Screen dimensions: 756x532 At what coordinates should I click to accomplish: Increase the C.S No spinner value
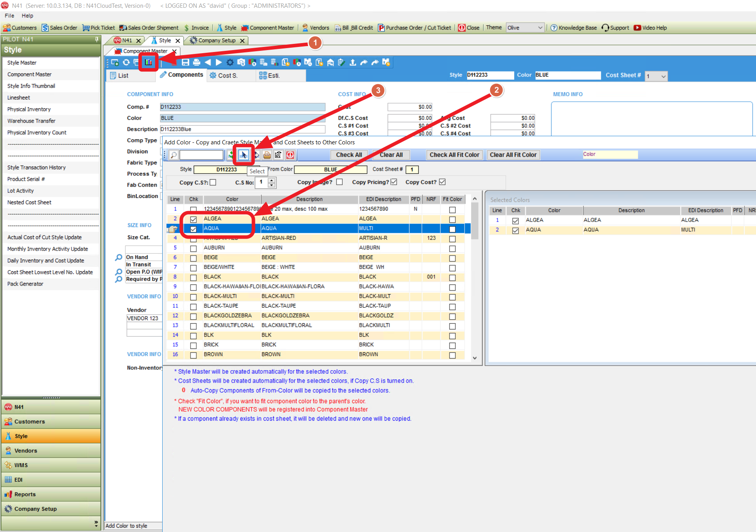tap(272, 180)
